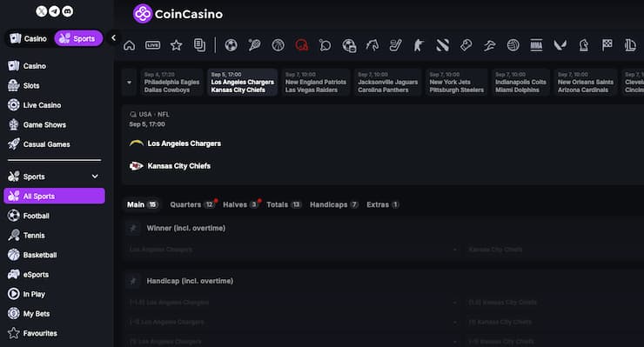This screenshot has height=347, width=644.
Task: Switch to Casino mode toggle
Action: 29,38
